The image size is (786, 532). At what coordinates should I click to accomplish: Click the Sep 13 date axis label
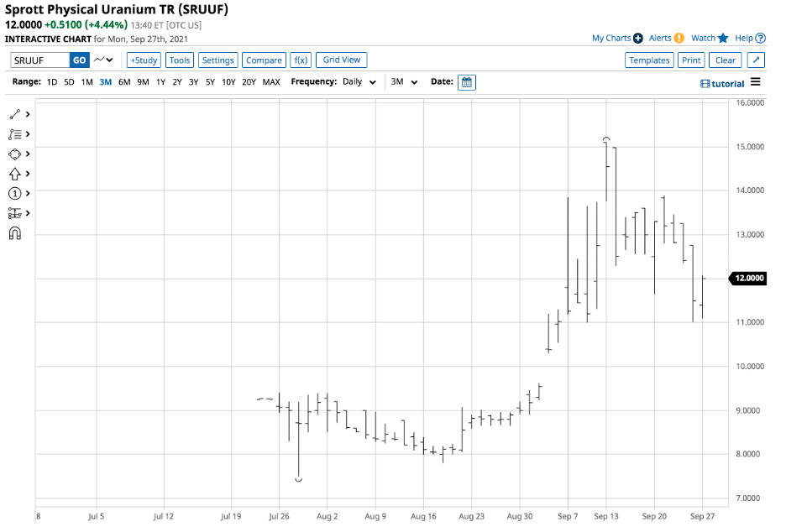click(x=606, y=516)
